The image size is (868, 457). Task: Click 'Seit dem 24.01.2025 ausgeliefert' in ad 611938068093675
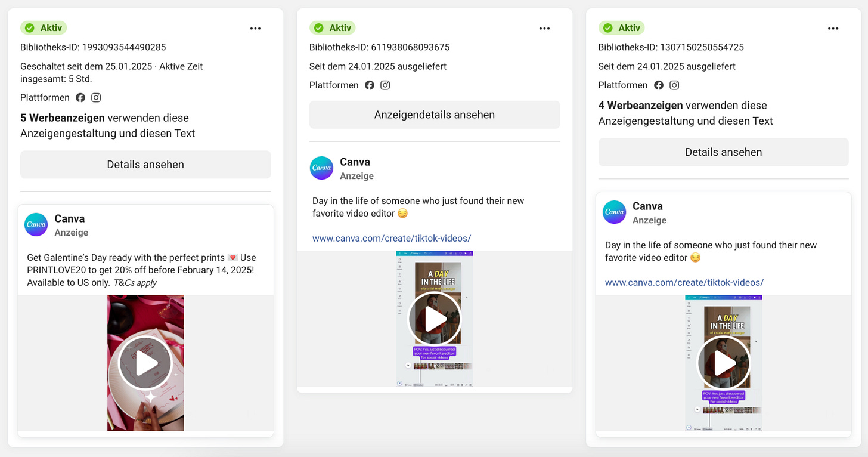378,66
